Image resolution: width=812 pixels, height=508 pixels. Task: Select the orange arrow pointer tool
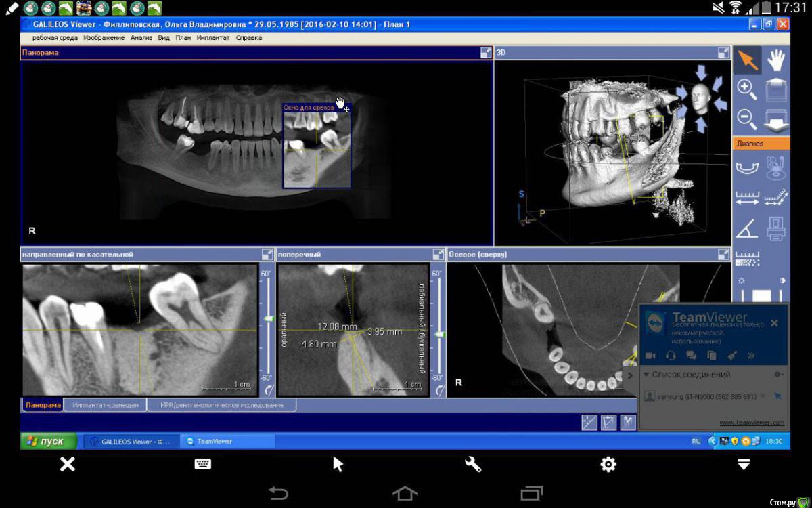(748, 60)
